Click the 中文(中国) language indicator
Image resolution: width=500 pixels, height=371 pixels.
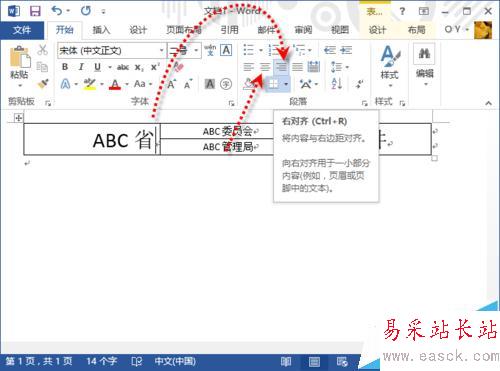pyautogui.click(x=175, y=361)
